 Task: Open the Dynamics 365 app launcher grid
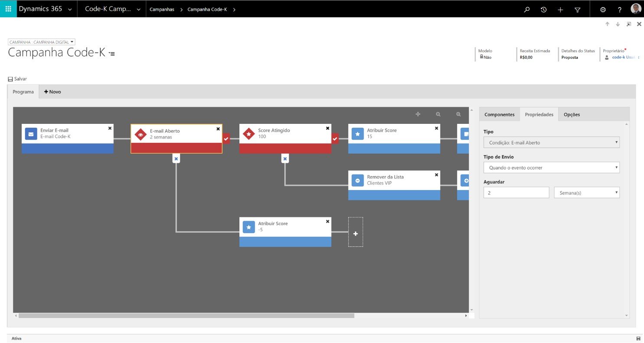(x=8, y=9)
